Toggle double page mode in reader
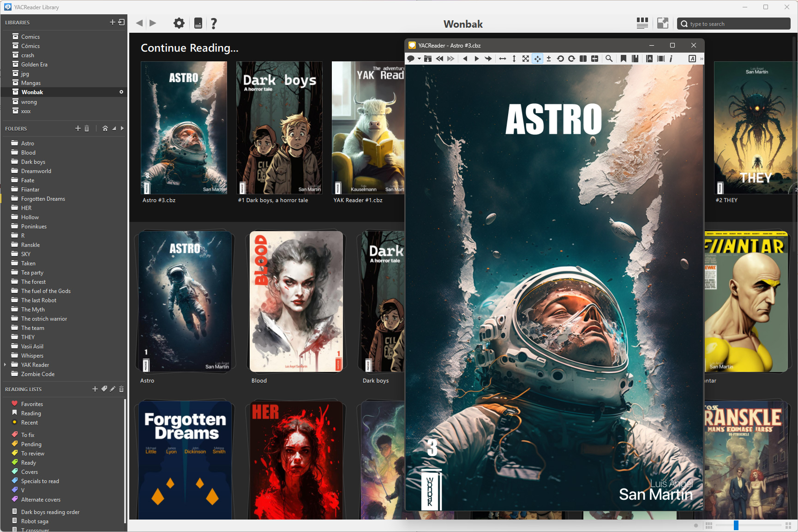Image resolution: width=798 pixels, height=532 pixels. (583, 59)
